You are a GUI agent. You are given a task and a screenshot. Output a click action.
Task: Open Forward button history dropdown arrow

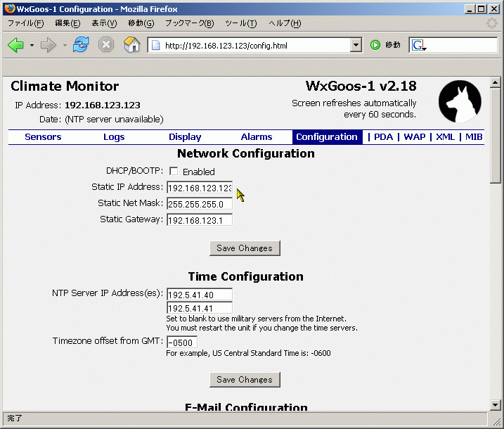point(65,45)
